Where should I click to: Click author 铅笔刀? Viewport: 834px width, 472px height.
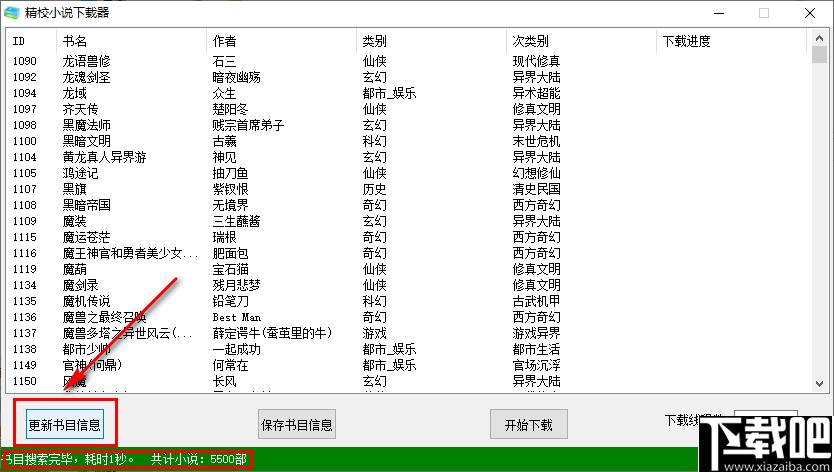click(x=230, y=301)
